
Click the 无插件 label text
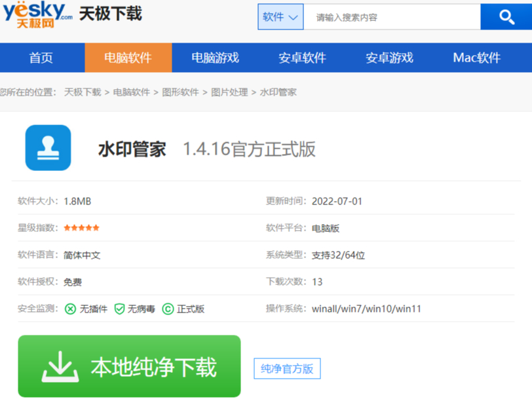pos(94,309)
